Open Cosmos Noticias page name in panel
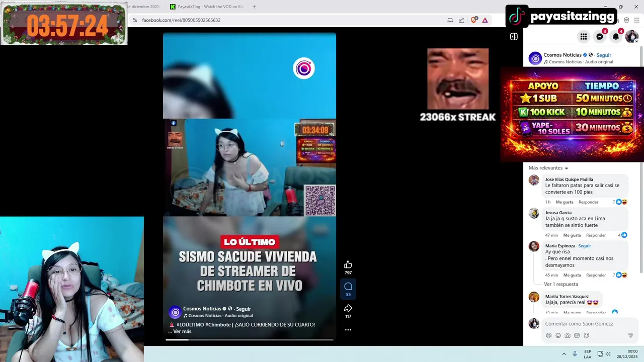Viewport: 644px width, 362px height. [x=562, y=55]
